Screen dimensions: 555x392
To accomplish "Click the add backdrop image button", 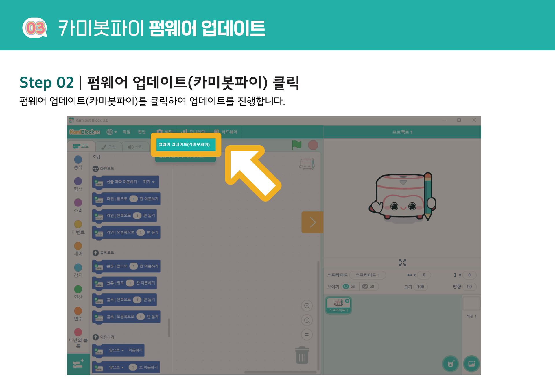I will point(472,364).
